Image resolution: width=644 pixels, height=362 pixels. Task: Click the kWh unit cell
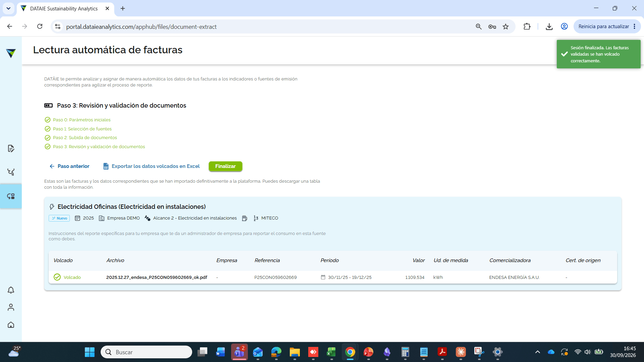pos(438,277)
